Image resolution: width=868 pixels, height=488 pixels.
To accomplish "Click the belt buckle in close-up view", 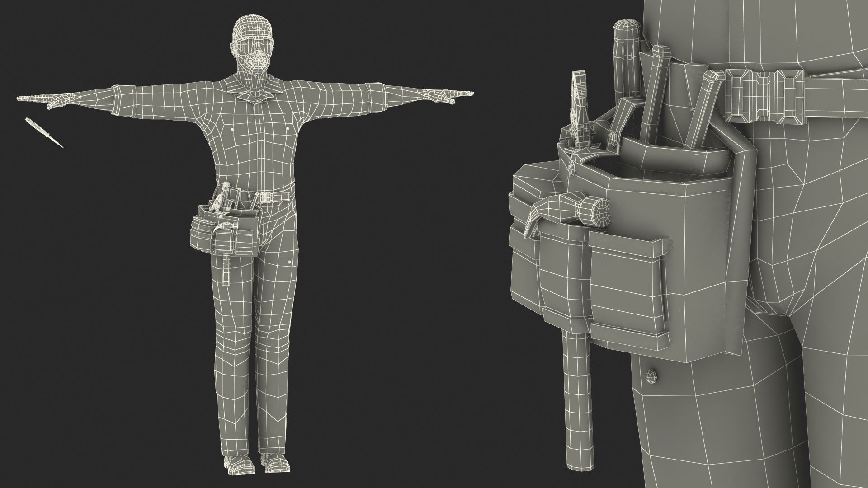I will pyautogui.click(x=766, y=96).
